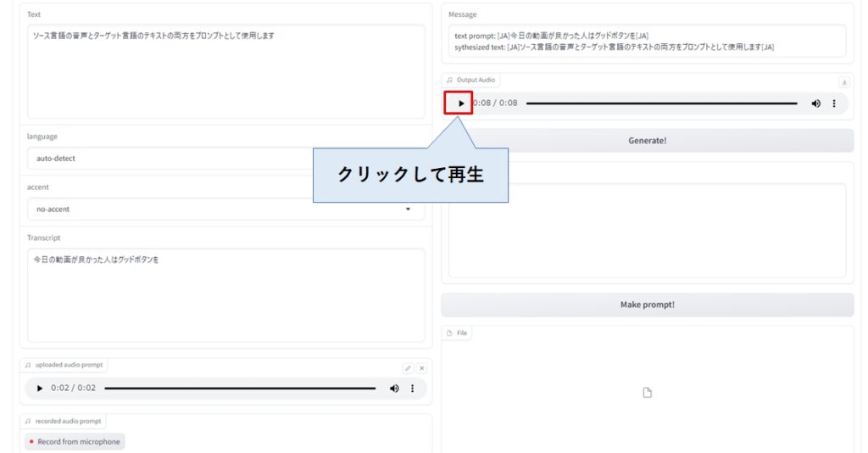Click the Message output box
This screenshot has width=868, height=453.
[x=647, y=41]
